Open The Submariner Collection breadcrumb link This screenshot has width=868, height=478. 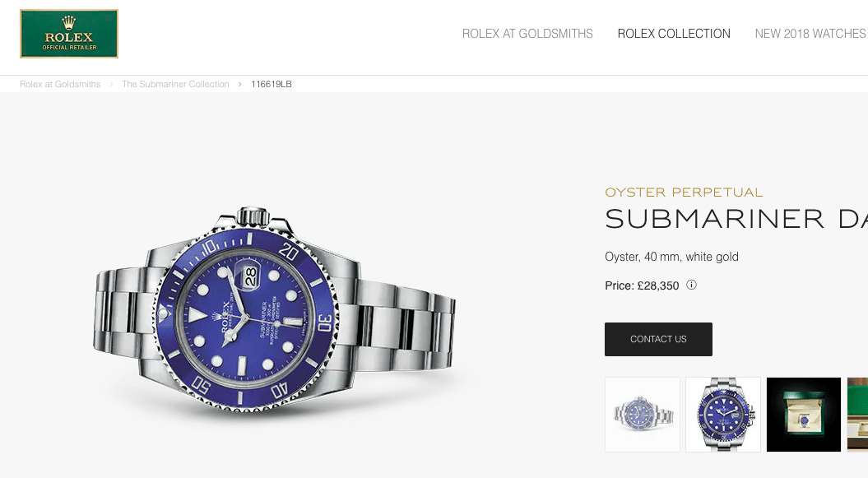point(175,84)
